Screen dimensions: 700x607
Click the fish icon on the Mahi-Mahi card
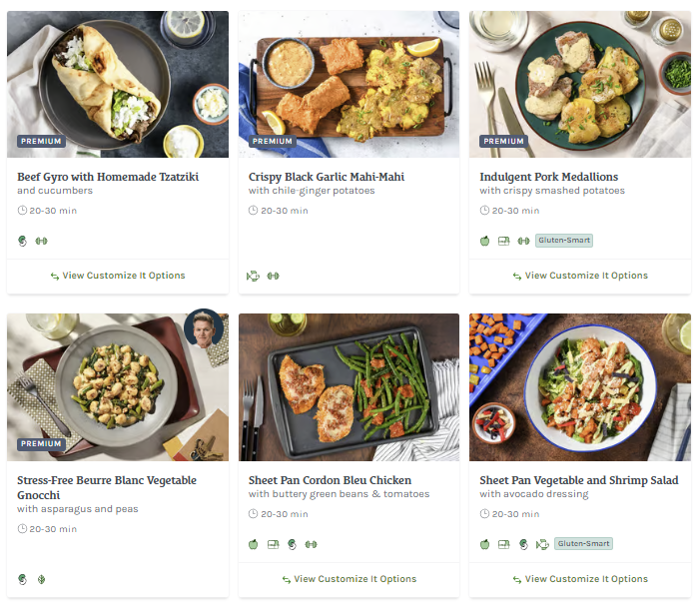(254, 276)
